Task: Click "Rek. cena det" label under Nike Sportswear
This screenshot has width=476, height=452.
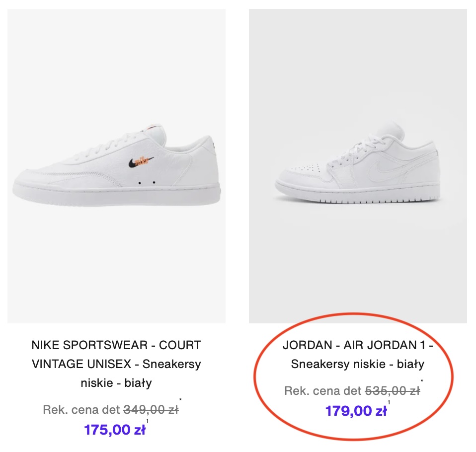Action: coord(81,410)
